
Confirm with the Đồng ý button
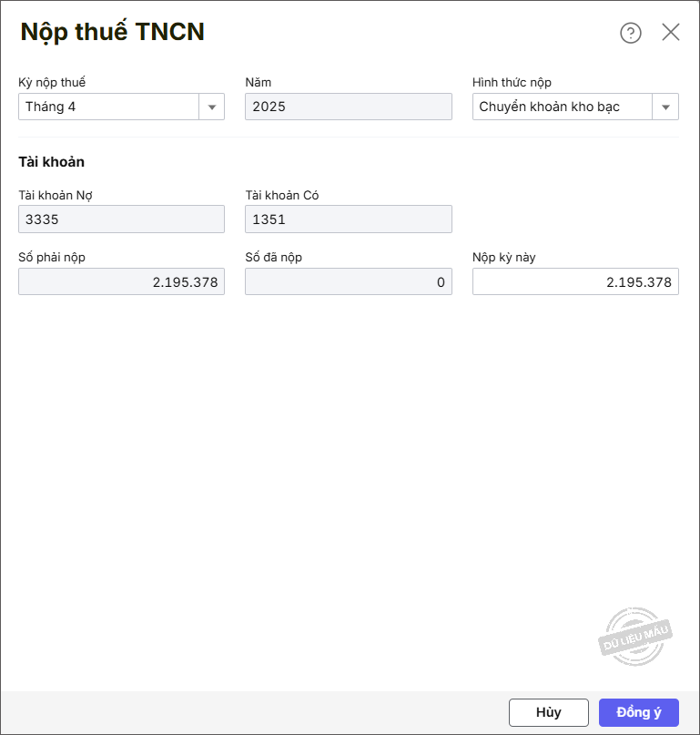point(638,712)
